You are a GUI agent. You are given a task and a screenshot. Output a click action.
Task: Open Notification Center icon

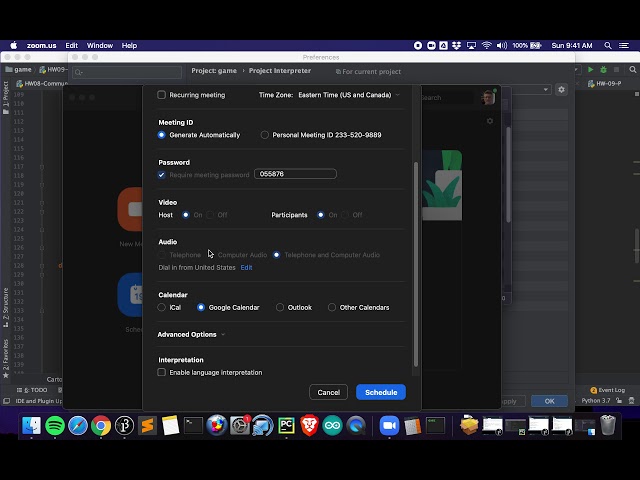[x=624, y=45]
